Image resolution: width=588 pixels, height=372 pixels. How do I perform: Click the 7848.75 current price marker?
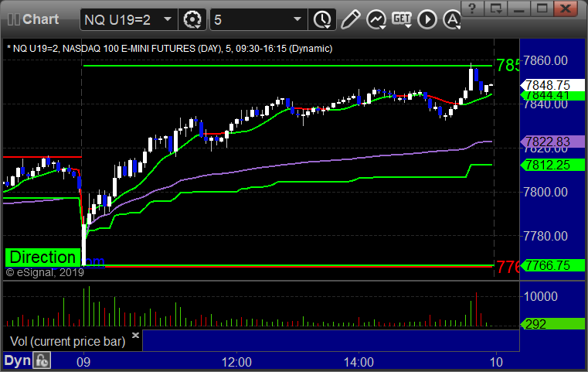[x=552, y=85]
